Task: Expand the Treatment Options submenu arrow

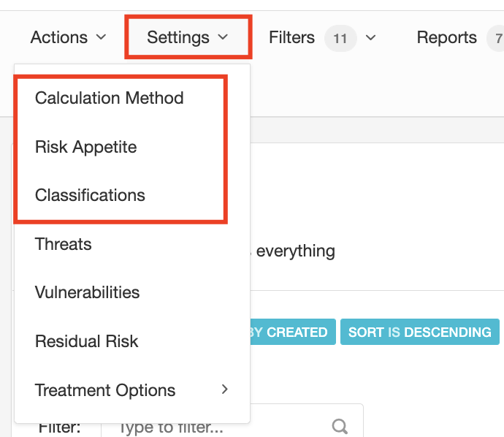Action: point(225,389)
